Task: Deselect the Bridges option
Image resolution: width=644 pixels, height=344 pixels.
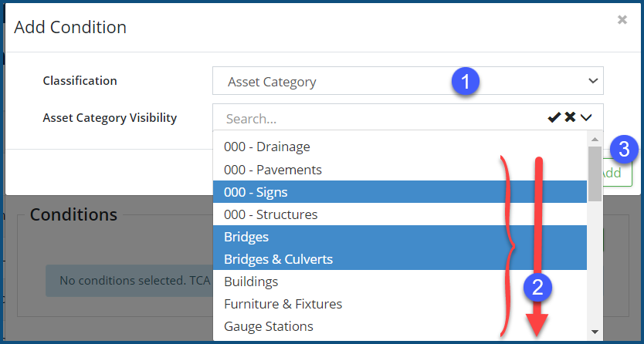Action: [246, 237]
